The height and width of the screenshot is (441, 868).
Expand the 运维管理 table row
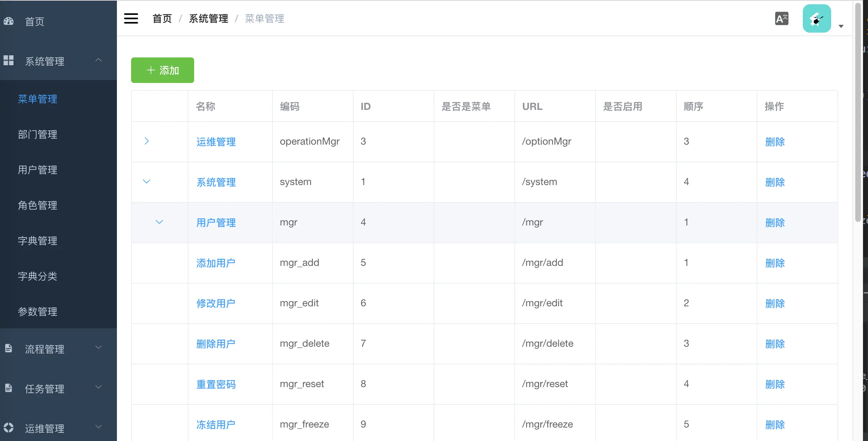(147, 141)
